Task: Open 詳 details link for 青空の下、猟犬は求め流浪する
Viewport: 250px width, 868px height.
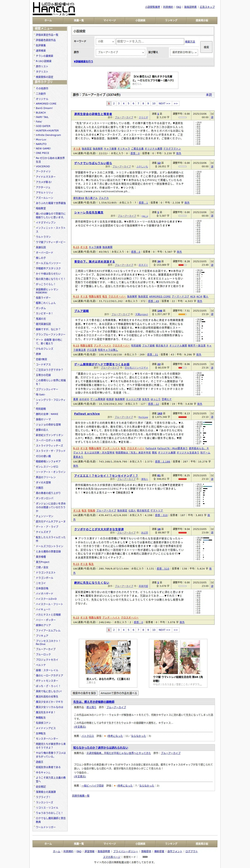Action: (212, 265)
